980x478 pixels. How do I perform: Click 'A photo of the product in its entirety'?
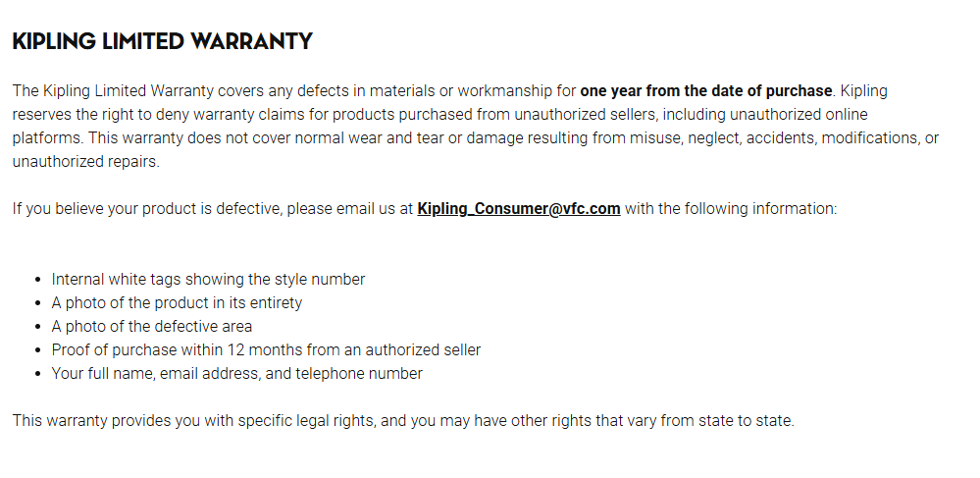pyautogui.click(x=177, y=302)
